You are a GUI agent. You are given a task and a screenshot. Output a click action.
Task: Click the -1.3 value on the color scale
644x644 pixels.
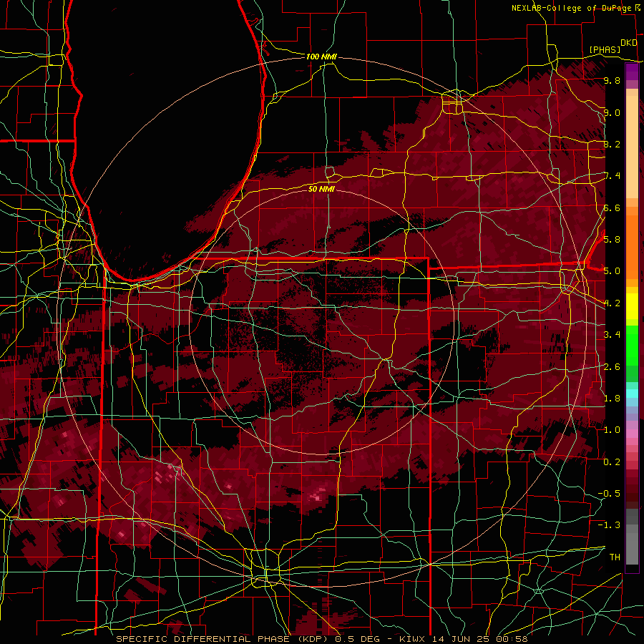coord(609,525)
